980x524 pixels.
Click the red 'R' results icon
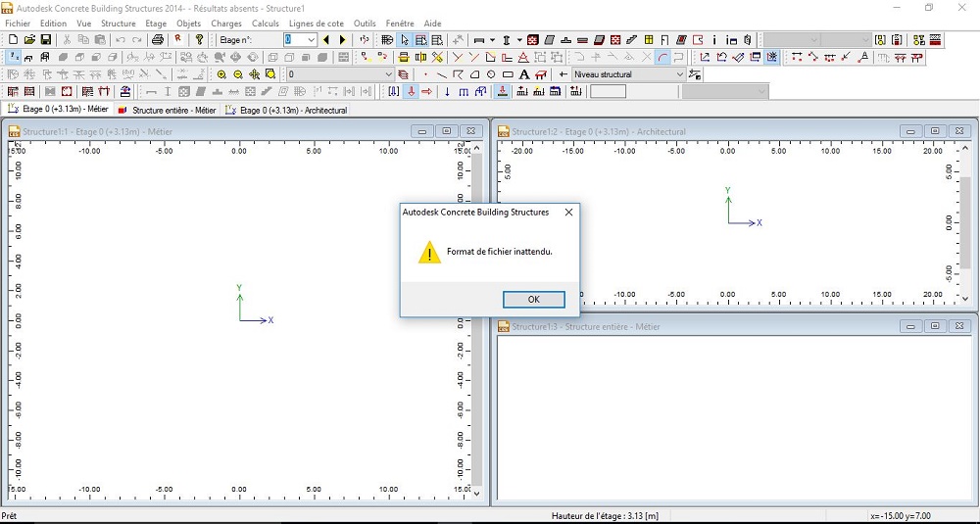[178, 39]
